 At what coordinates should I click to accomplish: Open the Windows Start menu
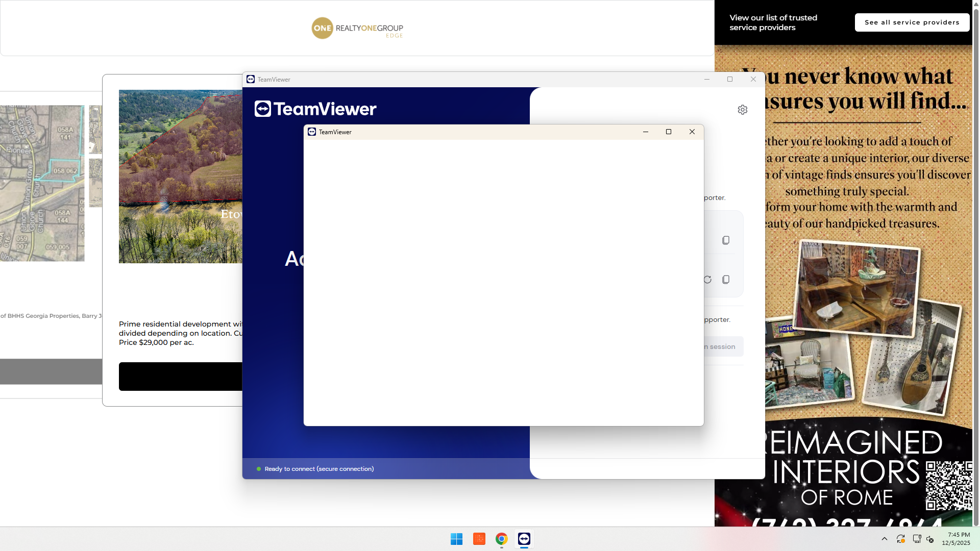point(456,539)
